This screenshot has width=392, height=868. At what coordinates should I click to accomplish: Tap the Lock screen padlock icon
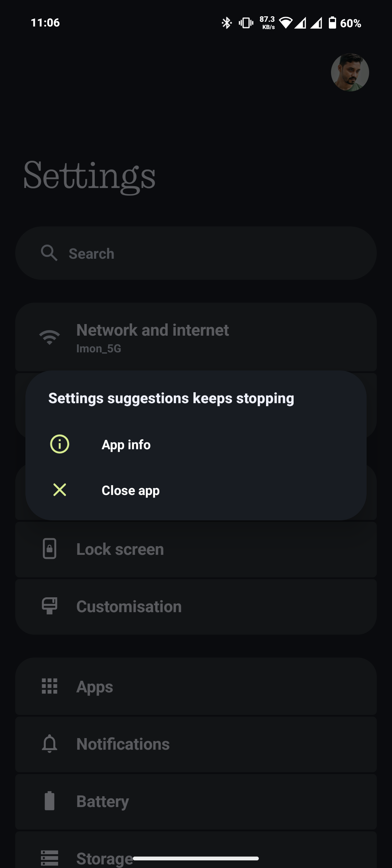pyautogui.click(x=50, y=549)
